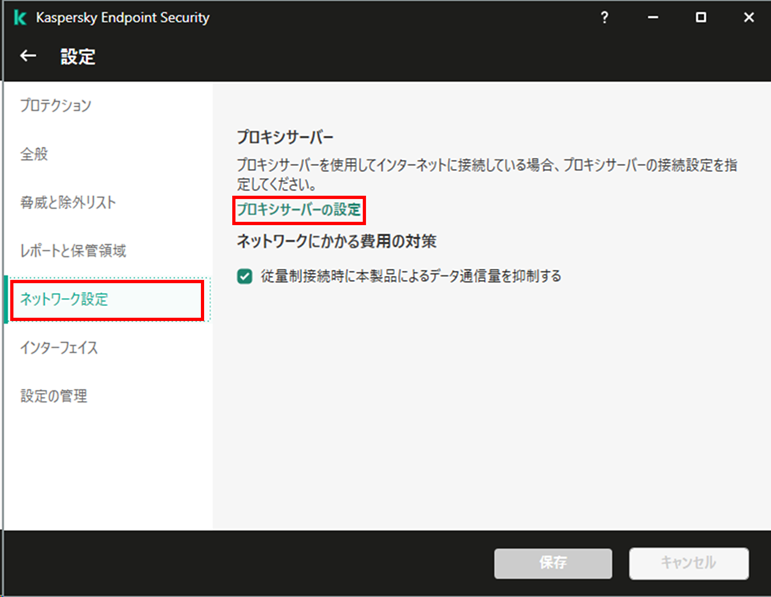Toggle 従量制接続時に本製品によるデータ通信量を抑制する checkbox
Viewport: 771px width, 597px height.
(244, 276)
